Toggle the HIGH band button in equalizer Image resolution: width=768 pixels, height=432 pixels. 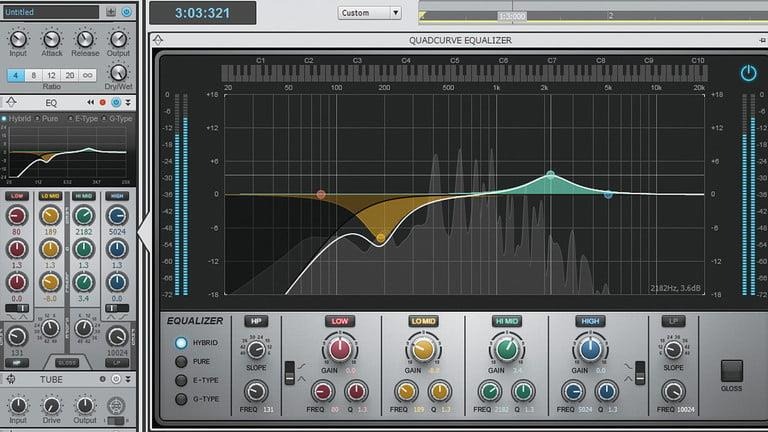click(x=590, y=321)
